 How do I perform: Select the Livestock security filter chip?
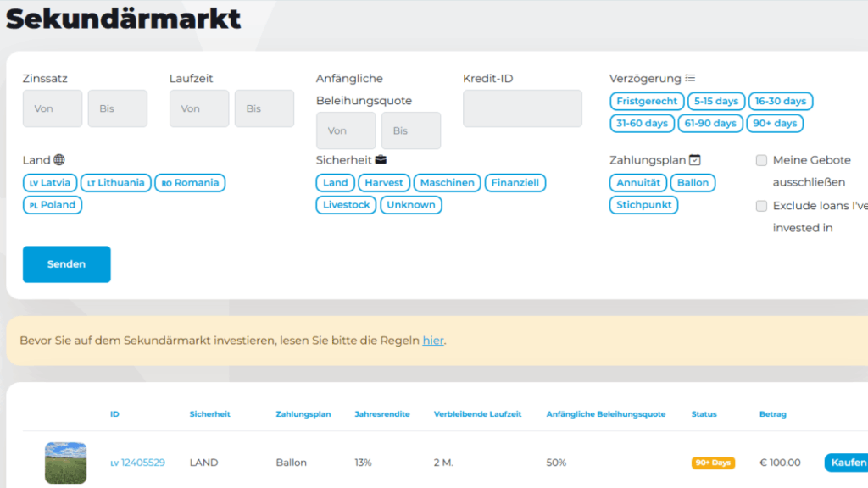coord(346,205)
